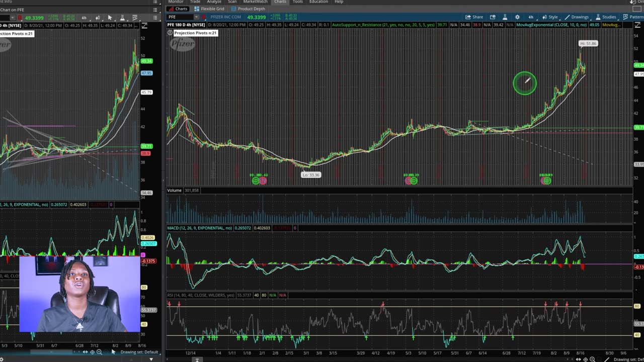Expand the left sidebar bottom triangle arrow
The image size is (644, 362).
(151, 359)
